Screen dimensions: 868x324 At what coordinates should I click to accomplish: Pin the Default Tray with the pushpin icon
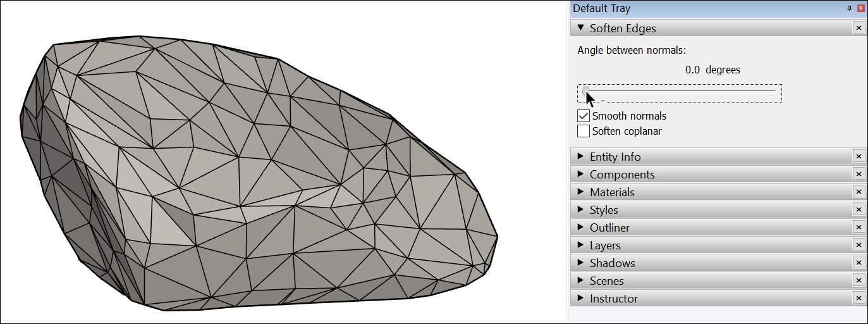pyautogui.click(x=849, y=8)
